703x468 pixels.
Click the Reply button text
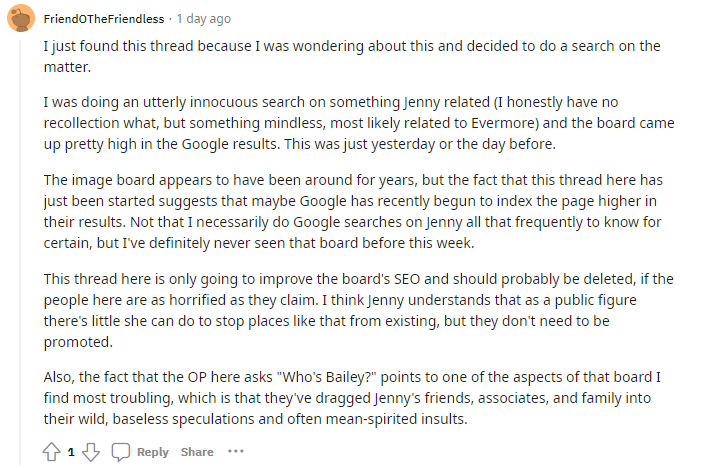tap(153, 452)
